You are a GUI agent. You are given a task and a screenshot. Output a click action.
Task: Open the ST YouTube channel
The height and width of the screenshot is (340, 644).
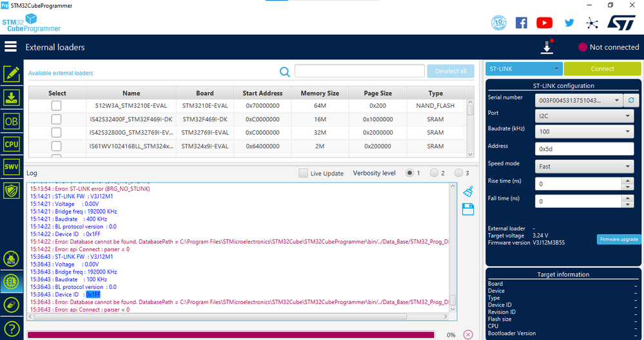click(544, 23)
